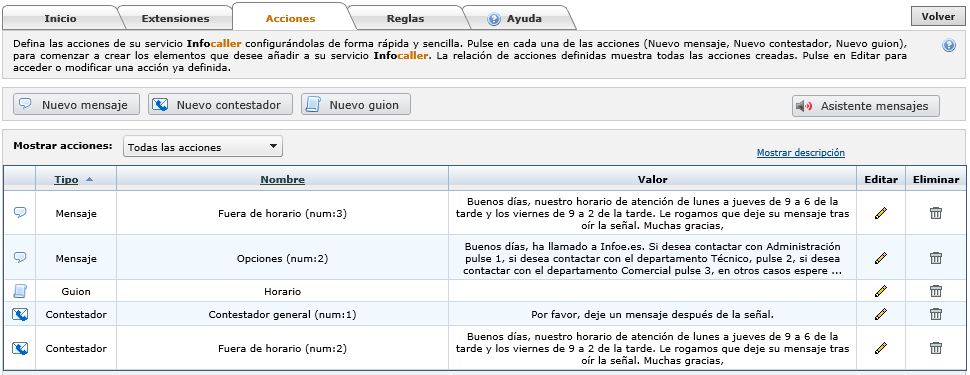
Task: Click the name cell 'Horario'
Action: pyautogui.click(x=282, y=291)
